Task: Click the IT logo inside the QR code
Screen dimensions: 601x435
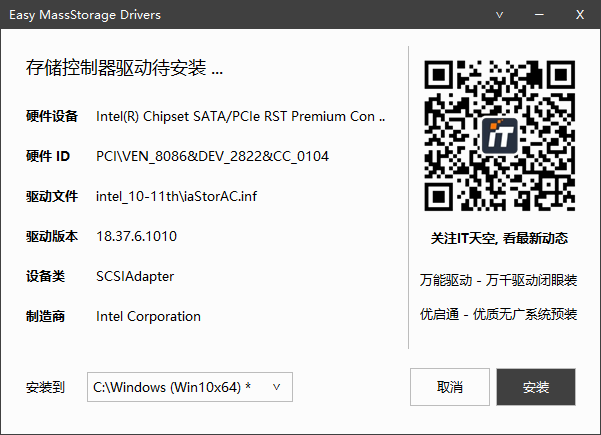Action: (x=498, y=136)
